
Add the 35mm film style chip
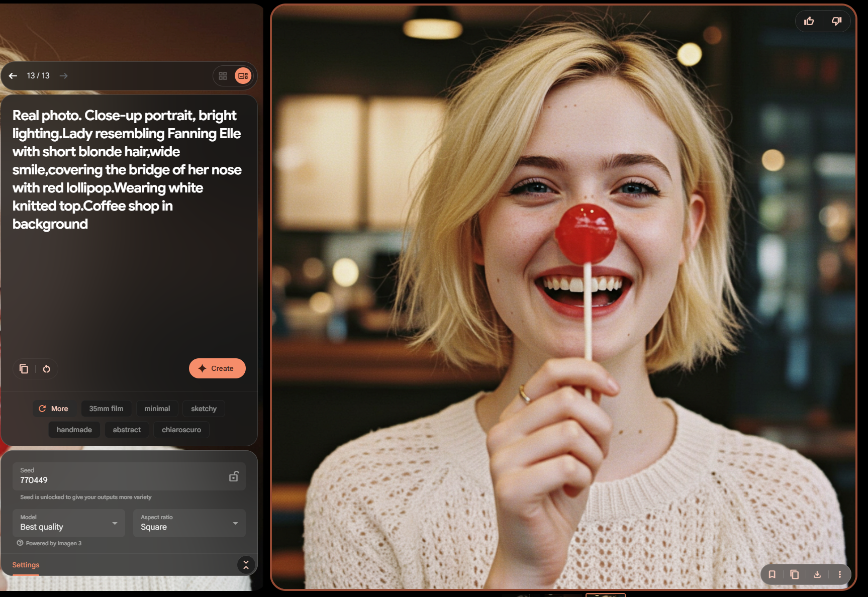click(106, 409)
